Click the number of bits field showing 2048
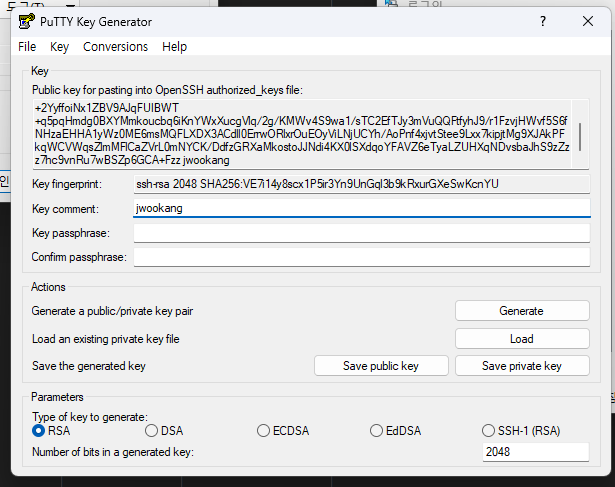 [x=535, y=452]
